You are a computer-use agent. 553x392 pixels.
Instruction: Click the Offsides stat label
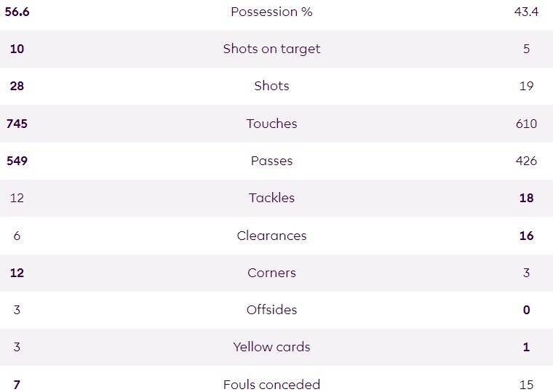(271, 310)
